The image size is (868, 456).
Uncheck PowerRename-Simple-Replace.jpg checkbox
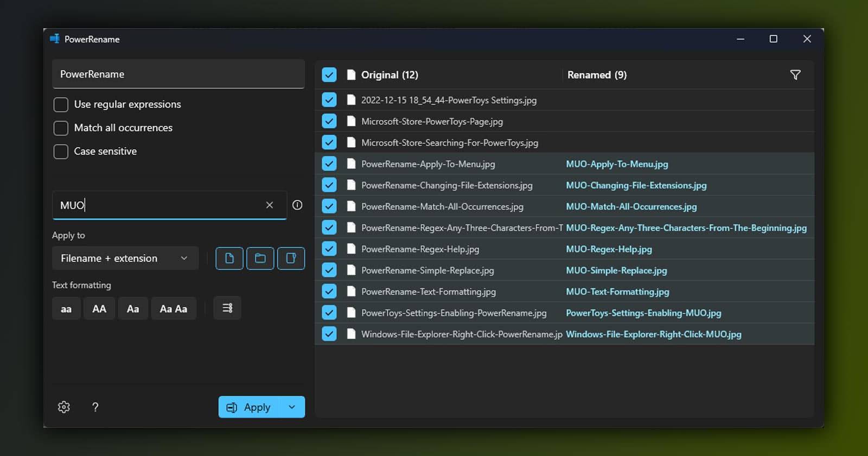click(329, 270)
